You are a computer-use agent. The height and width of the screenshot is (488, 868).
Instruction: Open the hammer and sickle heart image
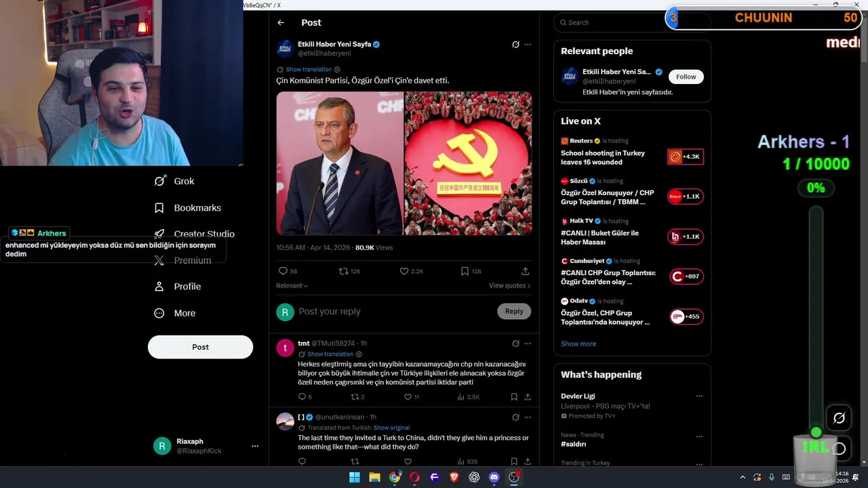coord(468,163)
